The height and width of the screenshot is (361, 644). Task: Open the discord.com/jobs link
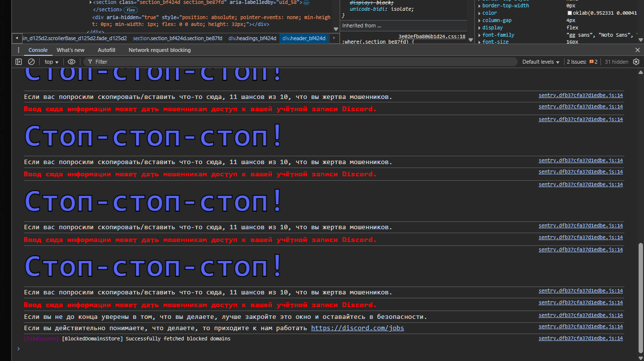(358, 328)
